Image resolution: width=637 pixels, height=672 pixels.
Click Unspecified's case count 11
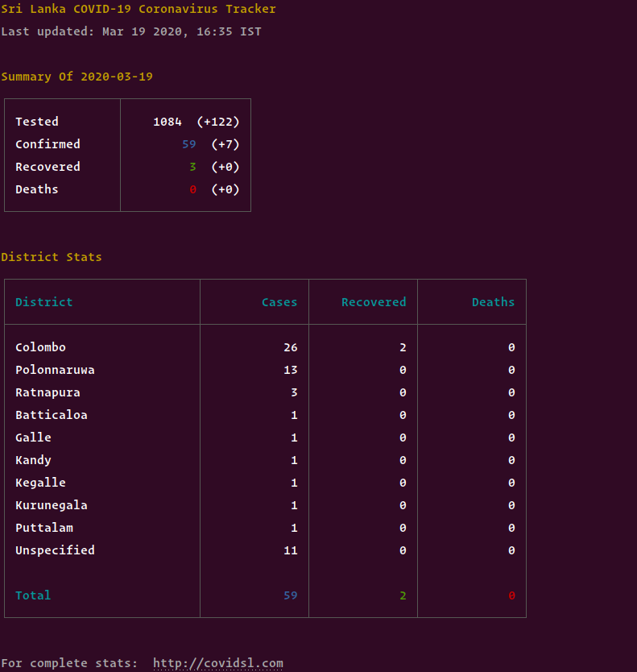pos(291,550)
